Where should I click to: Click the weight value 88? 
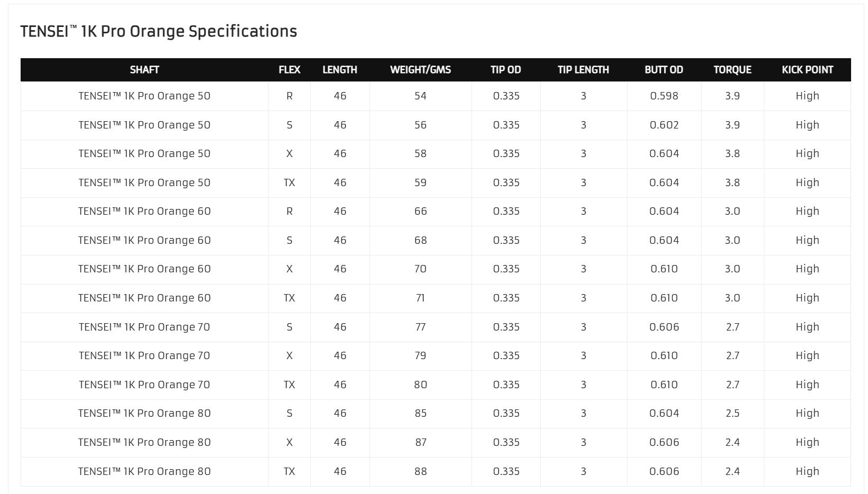[420, 471]
